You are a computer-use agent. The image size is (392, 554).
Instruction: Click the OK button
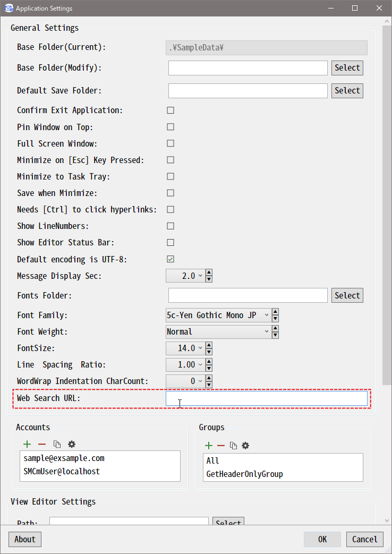pyautogui.click(x=322, y=539)
